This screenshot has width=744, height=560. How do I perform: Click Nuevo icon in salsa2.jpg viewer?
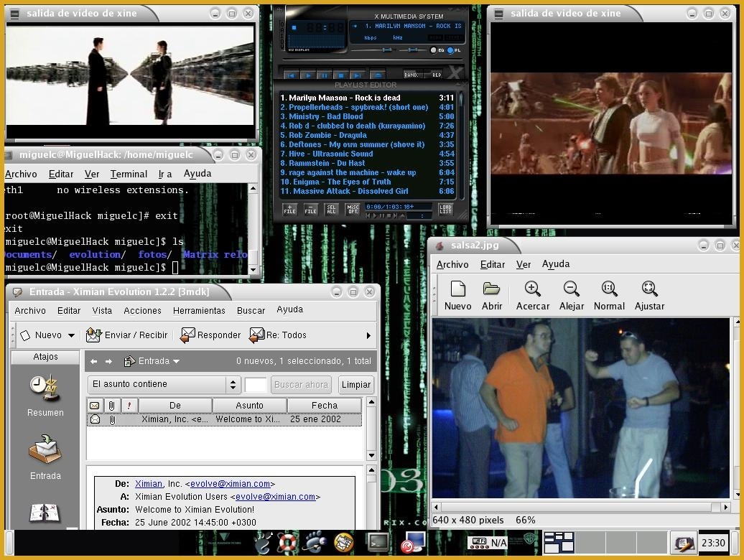[x=458, y=296]
